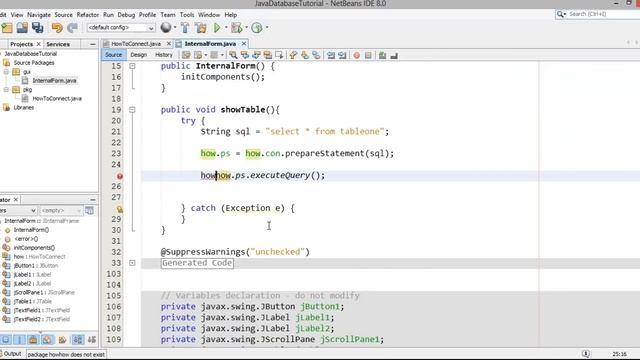The height and width of the screenshot is (360, 640).
Task: Open the Source menu
Action: point(63,15)
